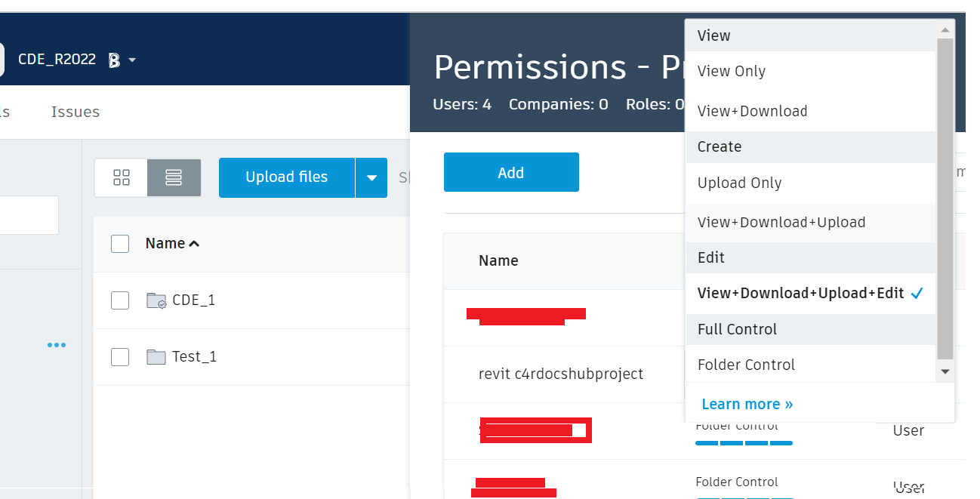Open the three-dot more options menu
The width and height of the screenshot is (980, 499).
57,345
